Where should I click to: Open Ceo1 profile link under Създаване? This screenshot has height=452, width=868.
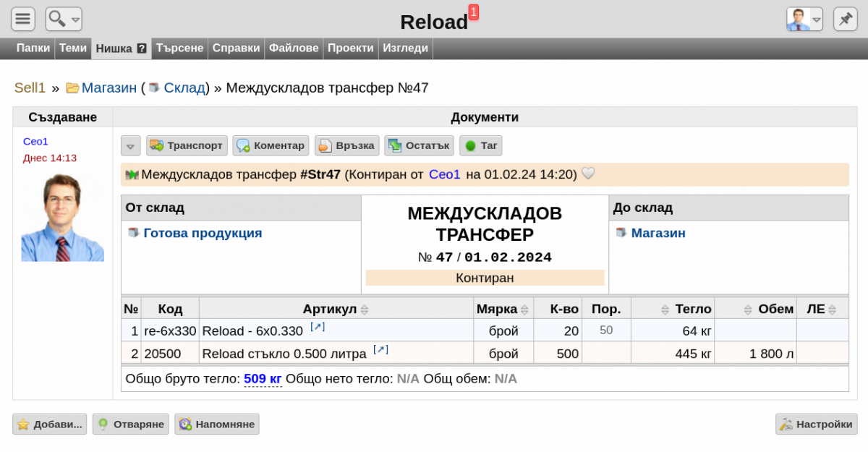click(35, 141)
